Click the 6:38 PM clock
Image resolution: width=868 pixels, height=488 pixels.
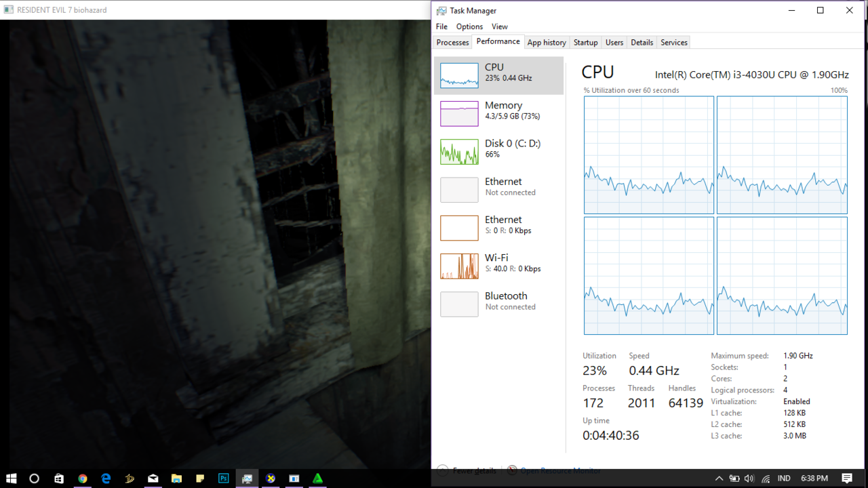(x=814, y=479)
